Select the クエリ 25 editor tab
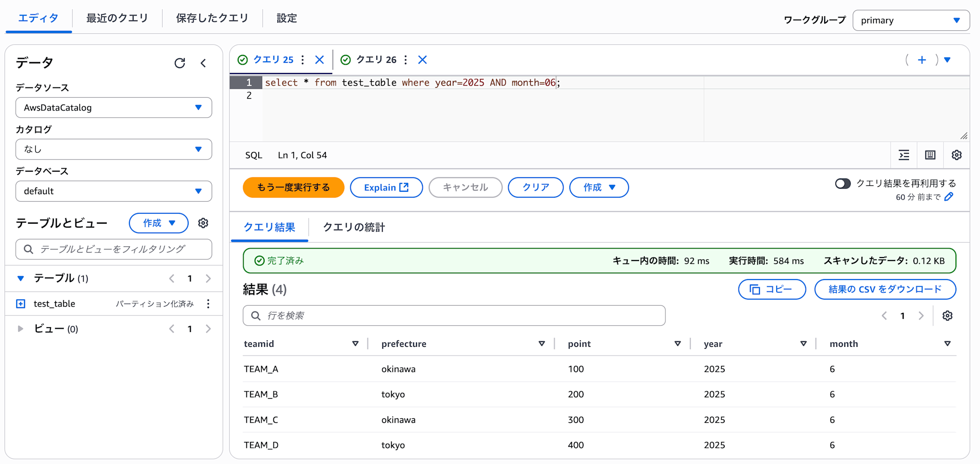The height and width of the screenshot is (464, 980). [273, 60]
